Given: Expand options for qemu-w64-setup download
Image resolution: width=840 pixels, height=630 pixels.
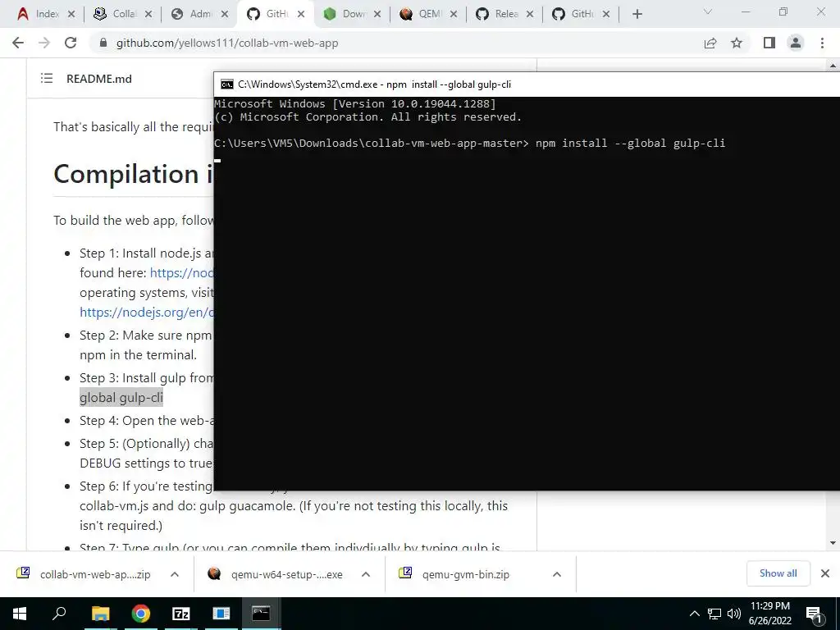Looking at the screenshot, I should pos(366,574).
